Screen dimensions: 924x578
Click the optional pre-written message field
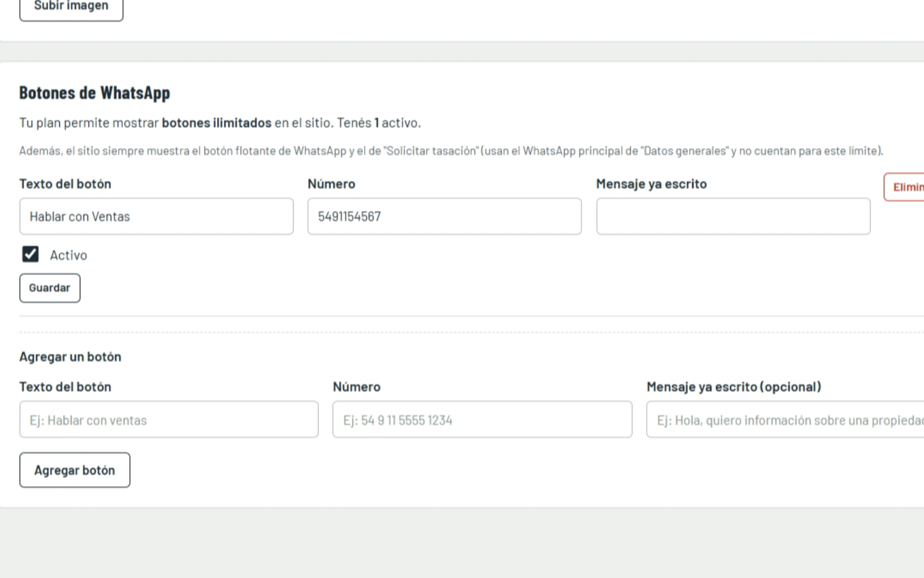[x=785, y=420]
